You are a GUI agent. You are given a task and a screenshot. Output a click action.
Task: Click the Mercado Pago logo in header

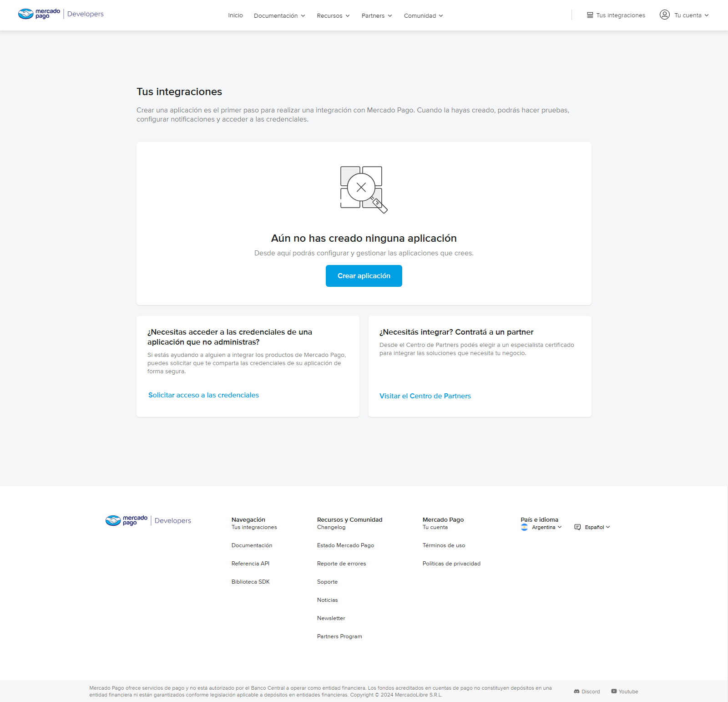39,14
